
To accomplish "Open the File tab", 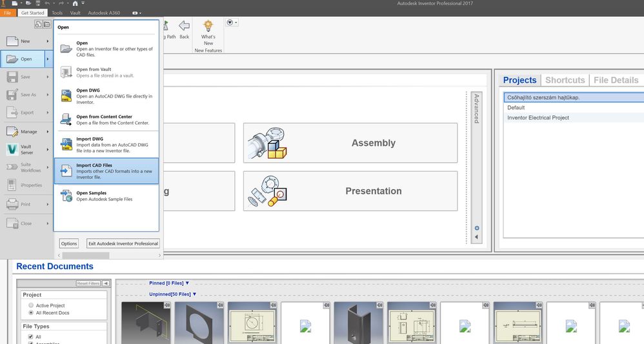I will click(7, 13).
